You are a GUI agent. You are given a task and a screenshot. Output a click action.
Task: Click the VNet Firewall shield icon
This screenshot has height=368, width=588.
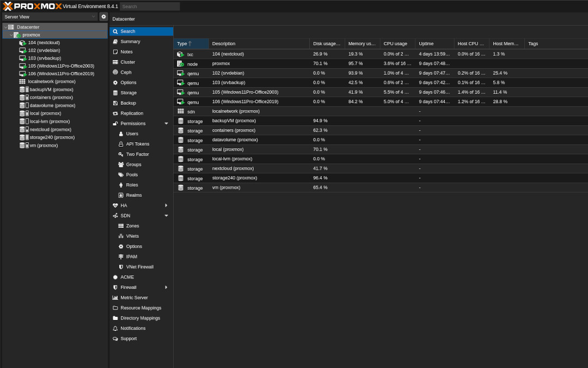121,267
